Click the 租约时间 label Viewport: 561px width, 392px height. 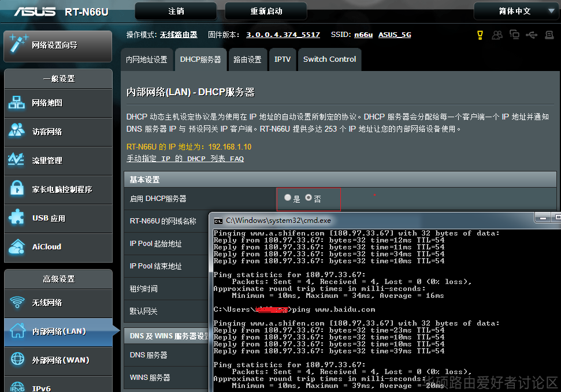pos(143,289)
